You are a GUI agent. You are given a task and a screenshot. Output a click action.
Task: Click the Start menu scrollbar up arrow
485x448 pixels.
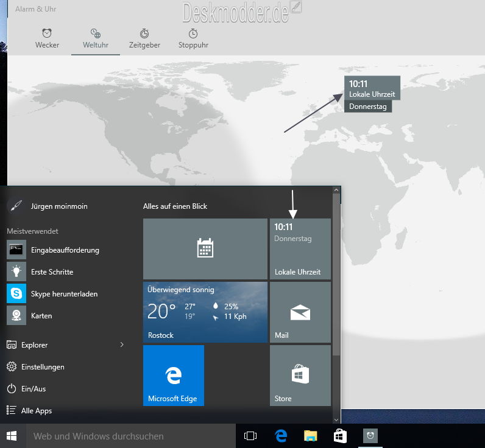coord(336,190)
